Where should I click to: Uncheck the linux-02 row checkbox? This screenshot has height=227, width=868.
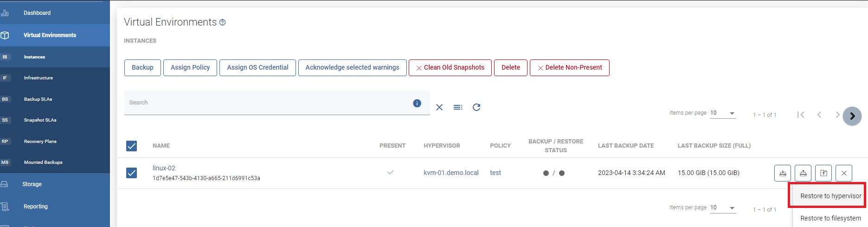coord(132,173)
